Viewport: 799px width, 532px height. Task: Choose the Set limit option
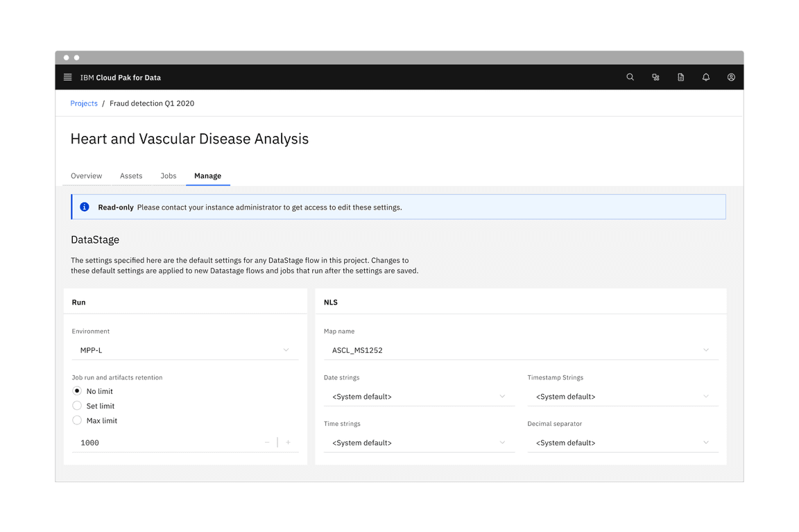tap(76, 406)
